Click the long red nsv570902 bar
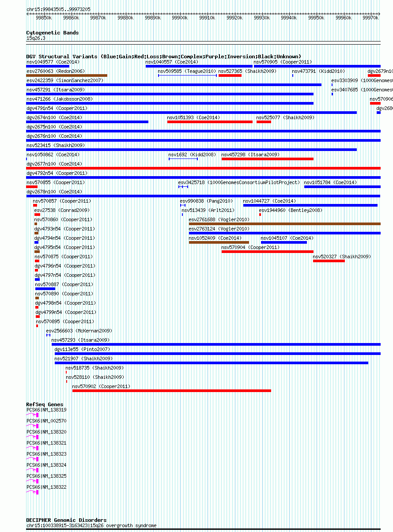393x532 pixels. (172, 391)
